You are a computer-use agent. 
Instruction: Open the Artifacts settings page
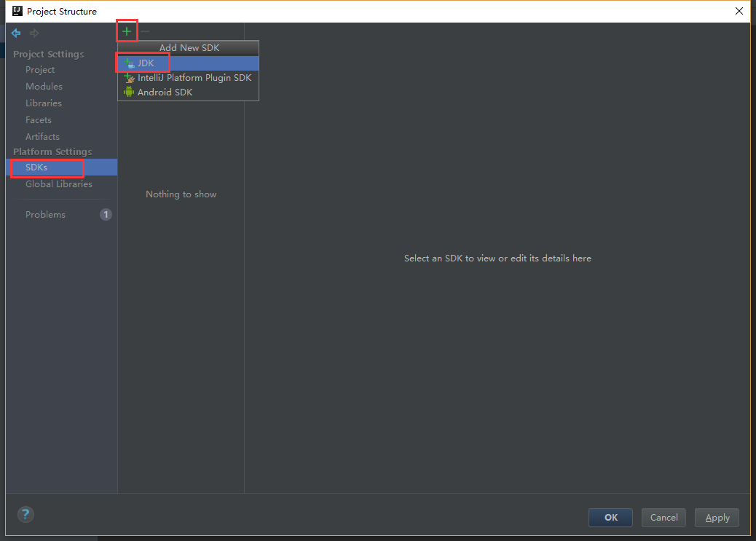tap(42, 136)
